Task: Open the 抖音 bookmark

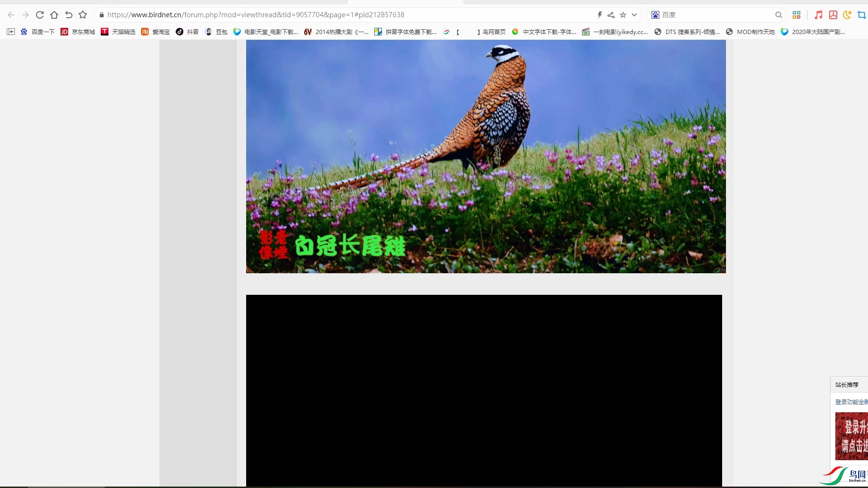Action: [x=187, y=32]
